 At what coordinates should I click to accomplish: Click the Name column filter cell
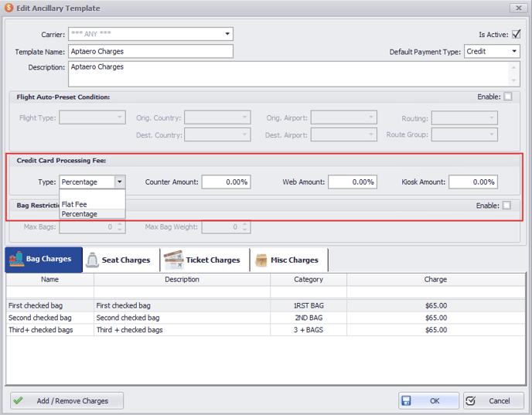coord(49,292)
